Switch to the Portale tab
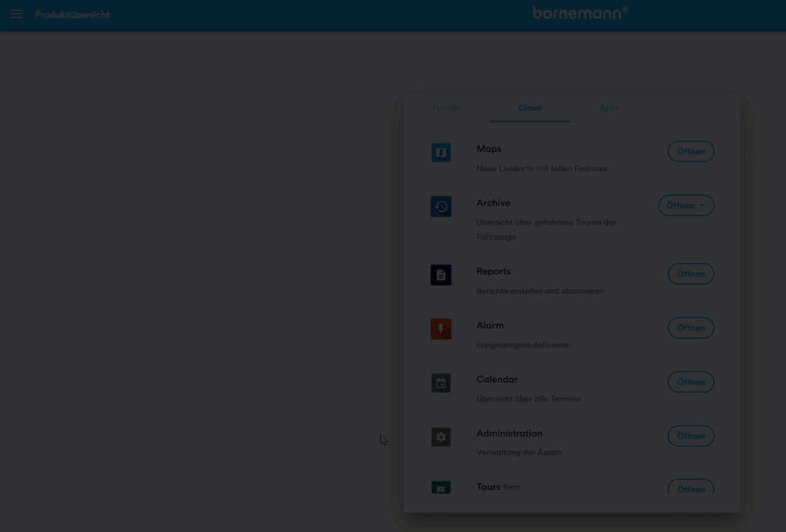786x532 pixels. pos(446,108)
